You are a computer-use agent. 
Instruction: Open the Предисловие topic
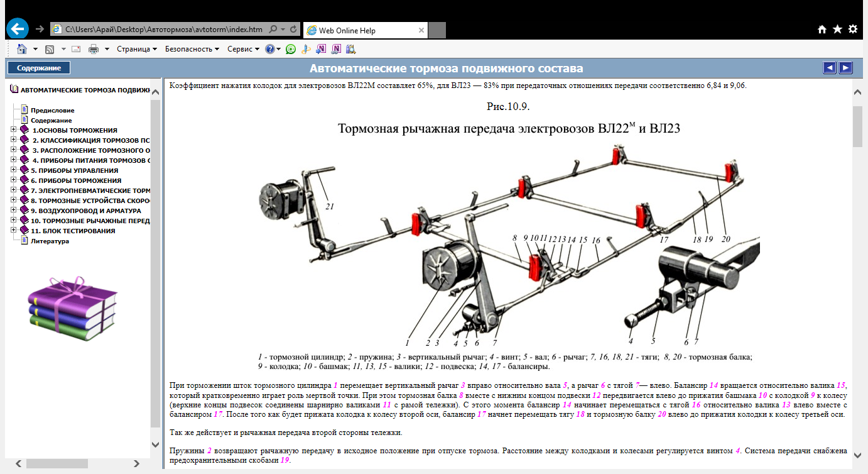pos(53,110)
